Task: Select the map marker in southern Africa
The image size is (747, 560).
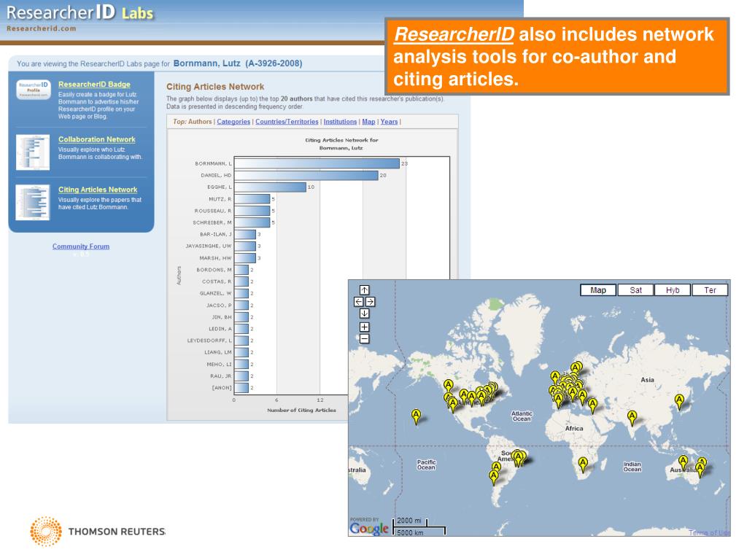Action: (x=583, y=464)
